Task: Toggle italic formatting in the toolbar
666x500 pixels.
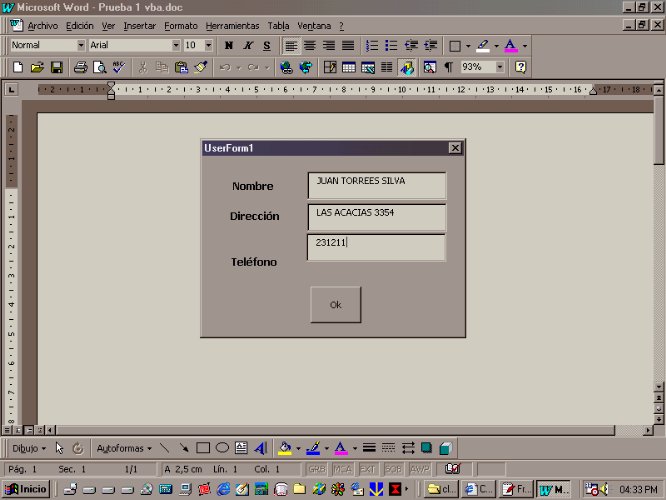Action: click(x=248, y=46)
